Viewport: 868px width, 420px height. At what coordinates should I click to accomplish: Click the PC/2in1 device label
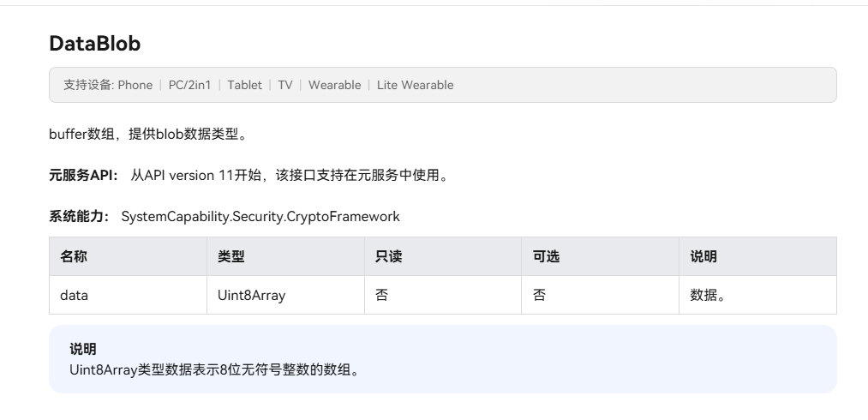pyautogui.click(x=190, y=85)
